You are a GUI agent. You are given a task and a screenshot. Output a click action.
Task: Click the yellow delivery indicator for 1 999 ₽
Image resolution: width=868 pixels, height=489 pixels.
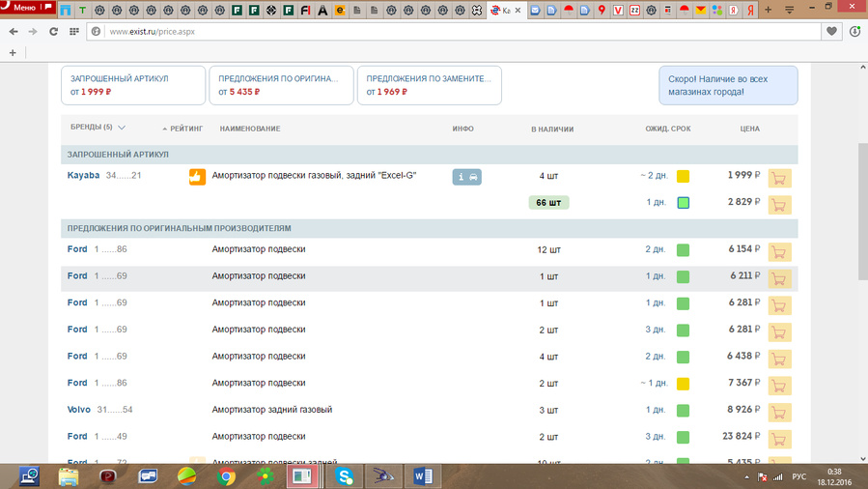coord(684,176)
